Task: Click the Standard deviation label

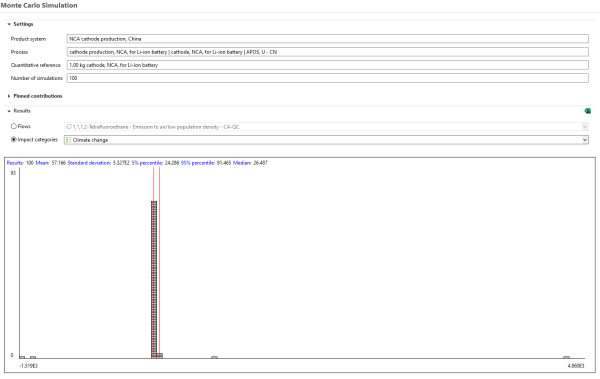Action: point(89,163)
